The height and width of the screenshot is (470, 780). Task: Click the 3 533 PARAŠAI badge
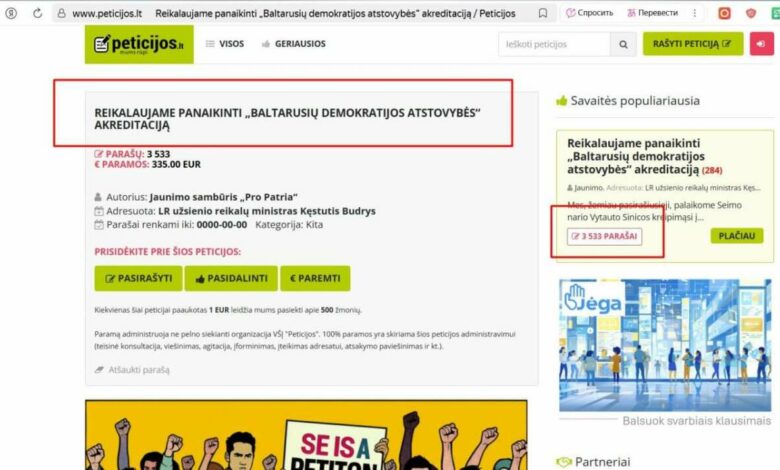pyautogui.click(x=604, y=236)
